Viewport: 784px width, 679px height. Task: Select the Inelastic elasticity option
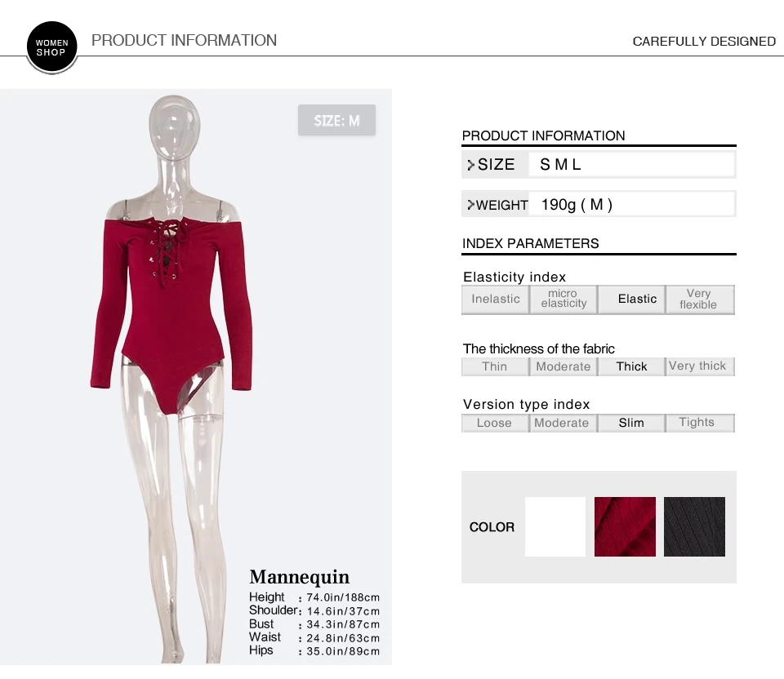click(495, 300)
